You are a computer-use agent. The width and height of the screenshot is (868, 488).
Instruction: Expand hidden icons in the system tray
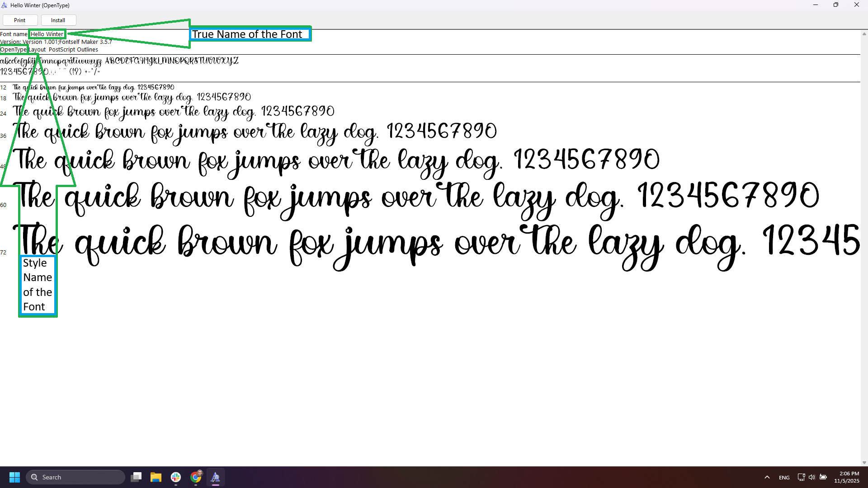pos(767,477)
